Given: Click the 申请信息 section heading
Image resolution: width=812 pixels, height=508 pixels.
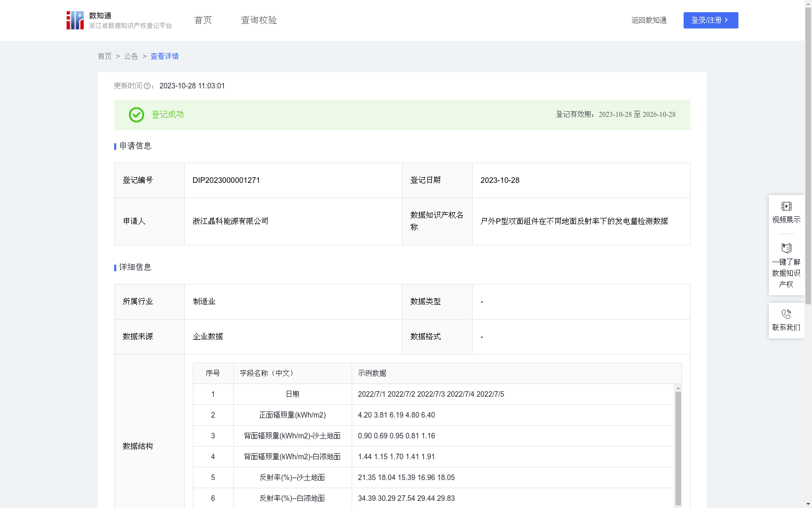Looking at the screenshot, I should point(136,146).
